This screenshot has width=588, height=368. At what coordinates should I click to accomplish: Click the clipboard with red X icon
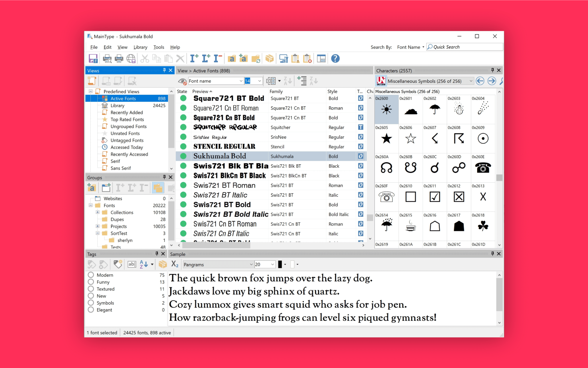click(307, 59)
